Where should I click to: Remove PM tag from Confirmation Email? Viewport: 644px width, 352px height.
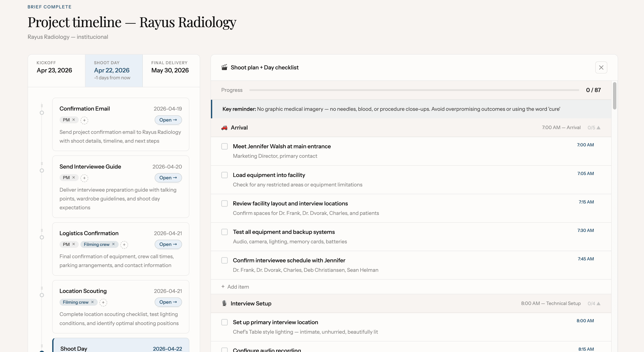[x=74, y=120]
